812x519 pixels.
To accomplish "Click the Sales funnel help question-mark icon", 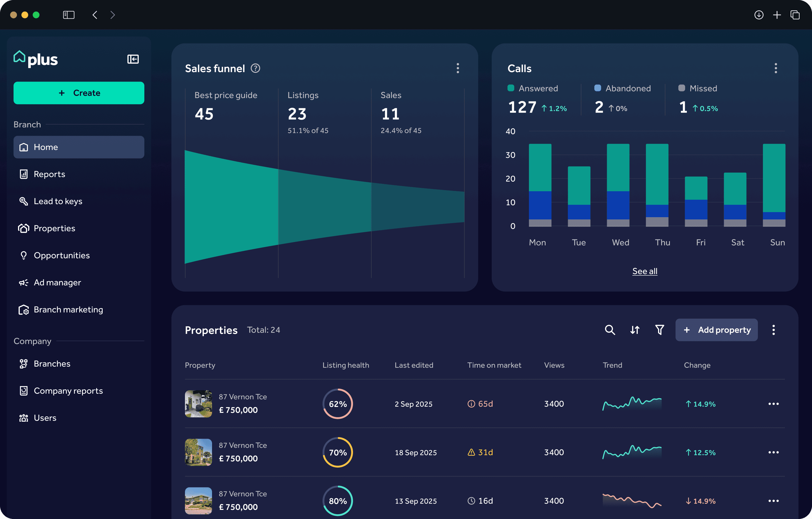I will point(255,69).
